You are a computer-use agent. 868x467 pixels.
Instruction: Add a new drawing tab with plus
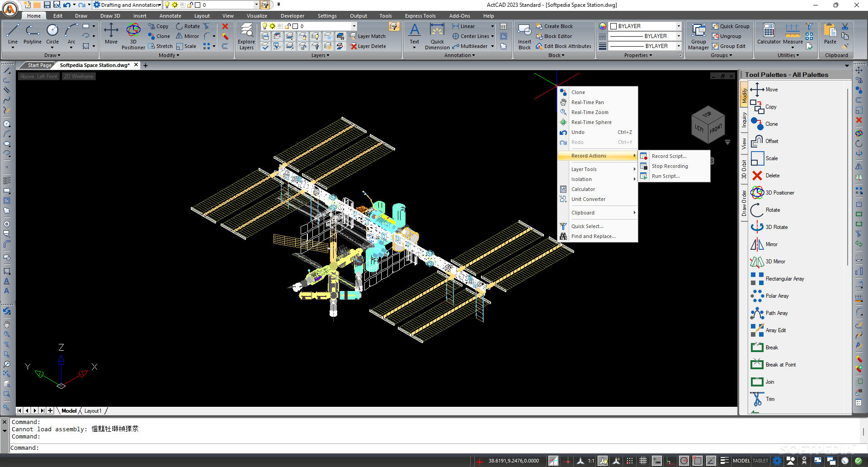146,65
